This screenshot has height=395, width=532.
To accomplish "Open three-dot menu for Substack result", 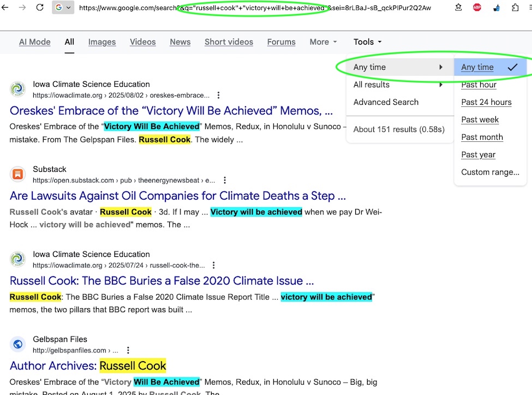I will pos(225,181).
